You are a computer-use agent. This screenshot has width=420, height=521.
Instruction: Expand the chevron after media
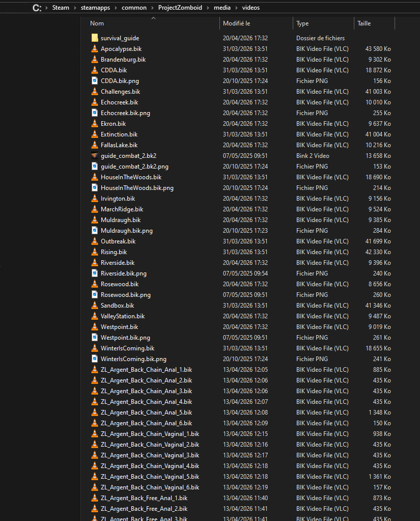pyautogui.click(x=236, y=8)
